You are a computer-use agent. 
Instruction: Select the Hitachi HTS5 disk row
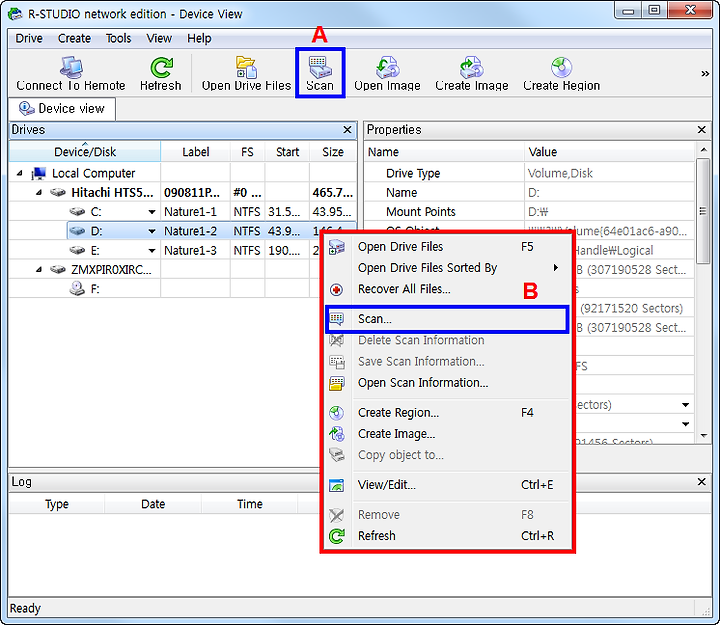[183, 192]
